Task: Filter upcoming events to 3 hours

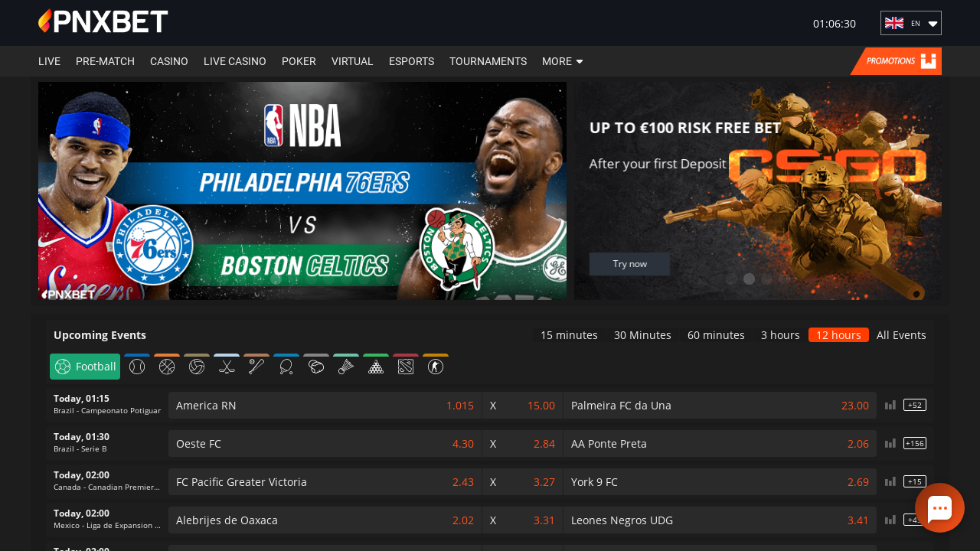Action: coord(780,335)
